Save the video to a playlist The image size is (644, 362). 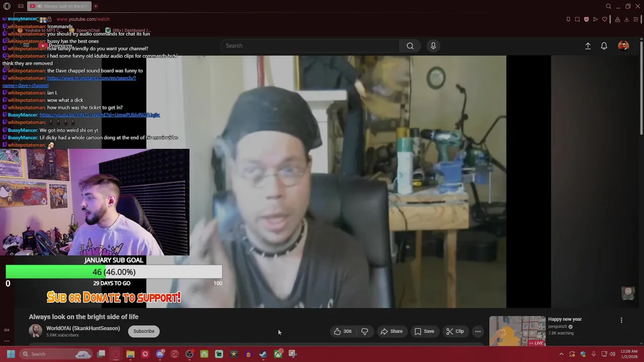[x=424, y=331]
